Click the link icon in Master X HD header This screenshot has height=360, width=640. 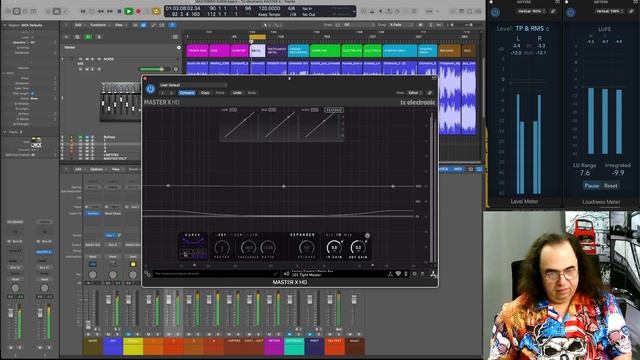(x=429, y=93)
